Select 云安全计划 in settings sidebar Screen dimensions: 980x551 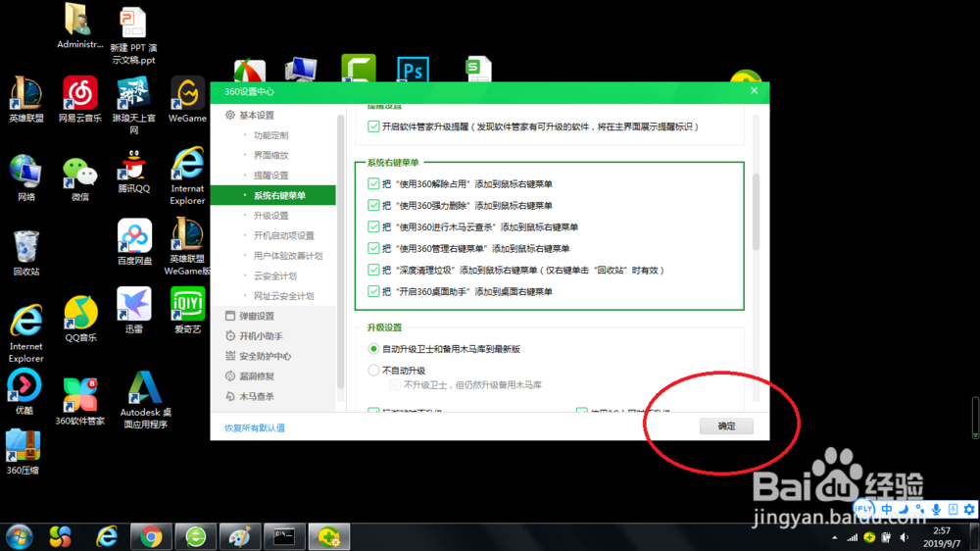pyautogui.click(x=273, y=275)
